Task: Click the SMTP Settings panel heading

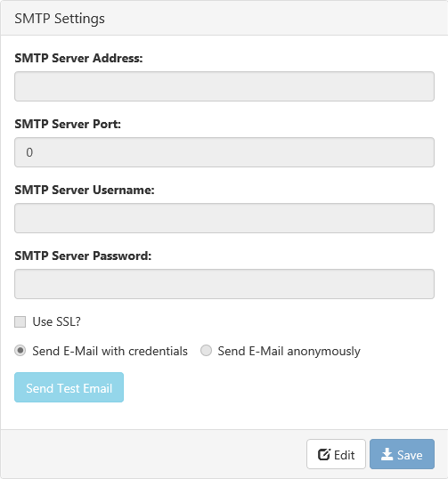Action: pyautogui.click(x=60, y=19)
